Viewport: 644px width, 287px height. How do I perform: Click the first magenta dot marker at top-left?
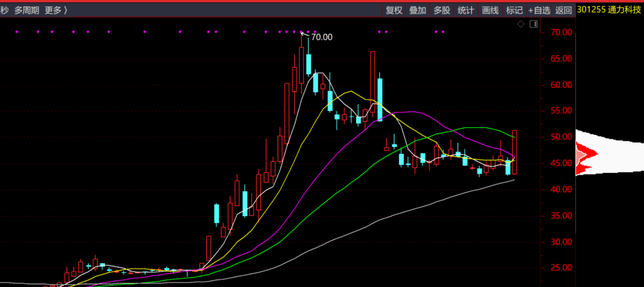click(17, 32)
